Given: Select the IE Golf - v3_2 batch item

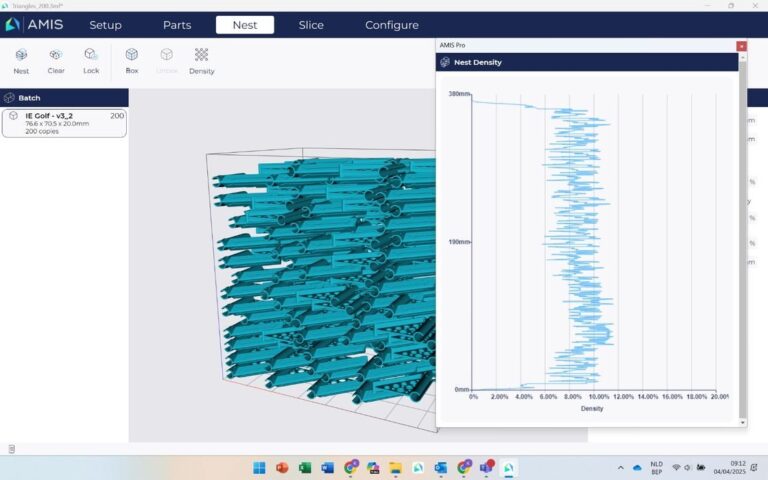Looking at the screenshot, I should tap(64, 123).
